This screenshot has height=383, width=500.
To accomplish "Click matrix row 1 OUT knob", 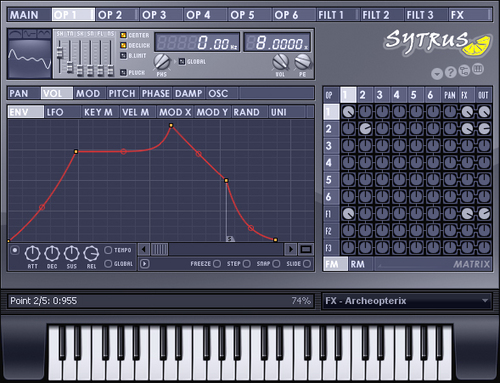I will pyautogui.click(x=484, y=112).
